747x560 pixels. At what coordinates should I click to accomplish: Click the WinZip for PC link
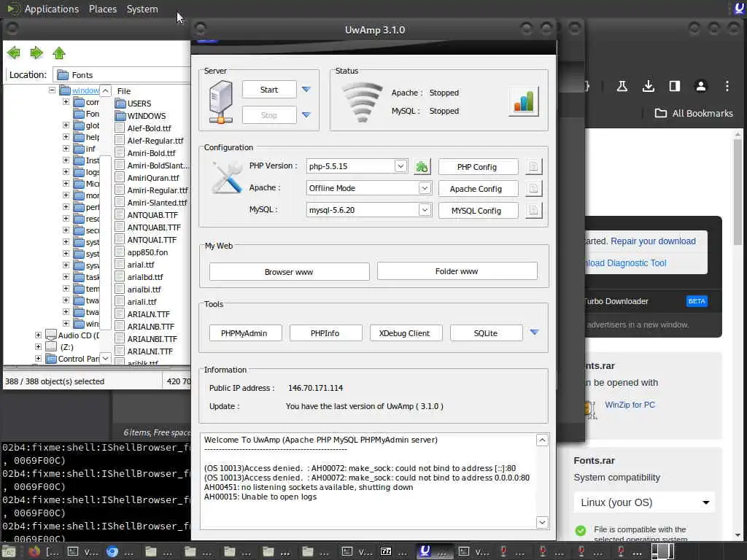630,405
